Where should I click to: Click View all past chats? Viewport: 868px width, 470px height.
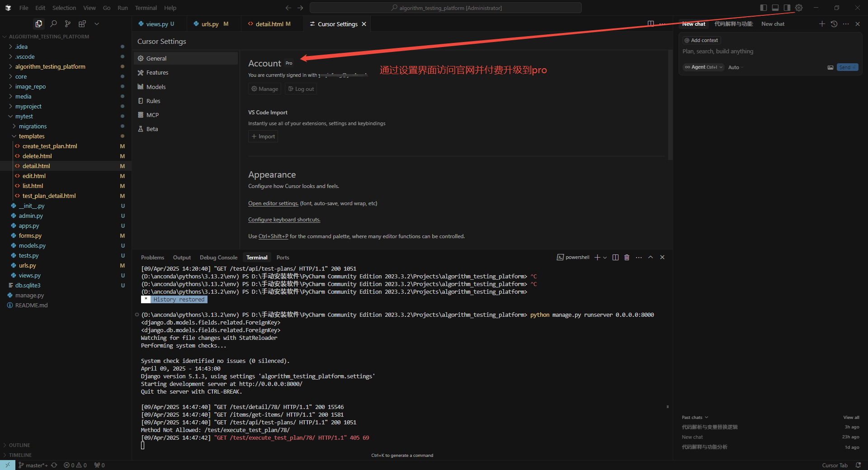point(851,417)
